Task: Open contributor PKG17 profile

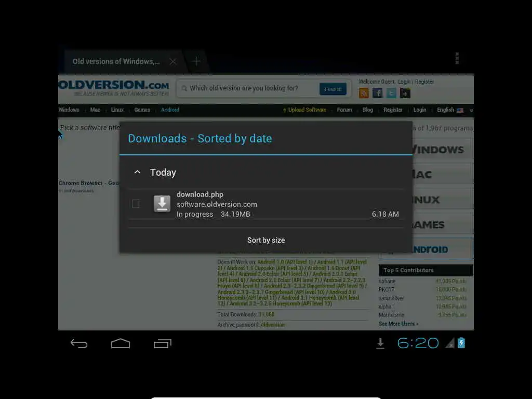Action: (387, 290)
